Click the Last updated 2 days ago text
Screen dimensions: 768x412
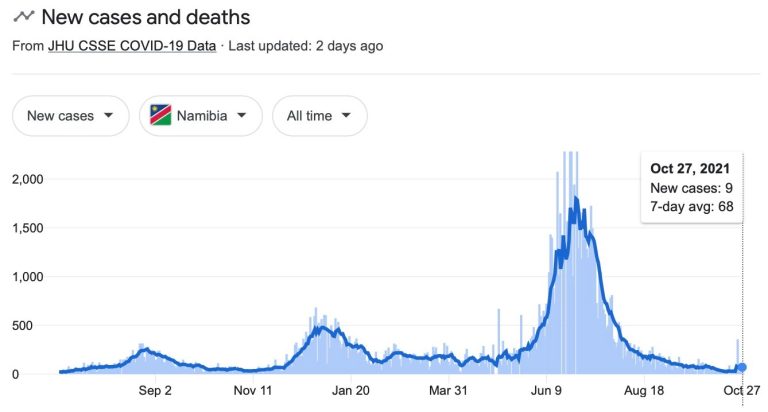305,46
